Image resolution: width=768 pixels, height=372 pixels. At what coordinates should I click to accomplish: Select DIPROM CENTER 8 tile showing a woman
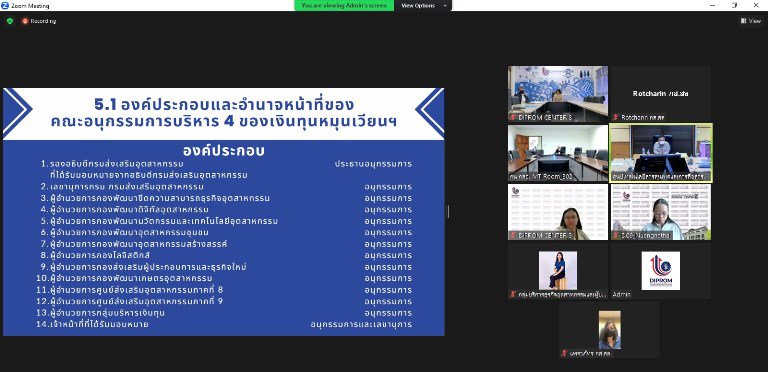pos(558,212)
